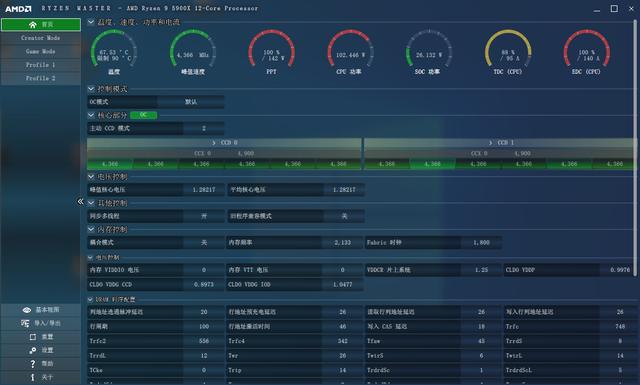Expand CCD 1 header arrow
Viewport: 640px width, 385px height.
[491, 143]
